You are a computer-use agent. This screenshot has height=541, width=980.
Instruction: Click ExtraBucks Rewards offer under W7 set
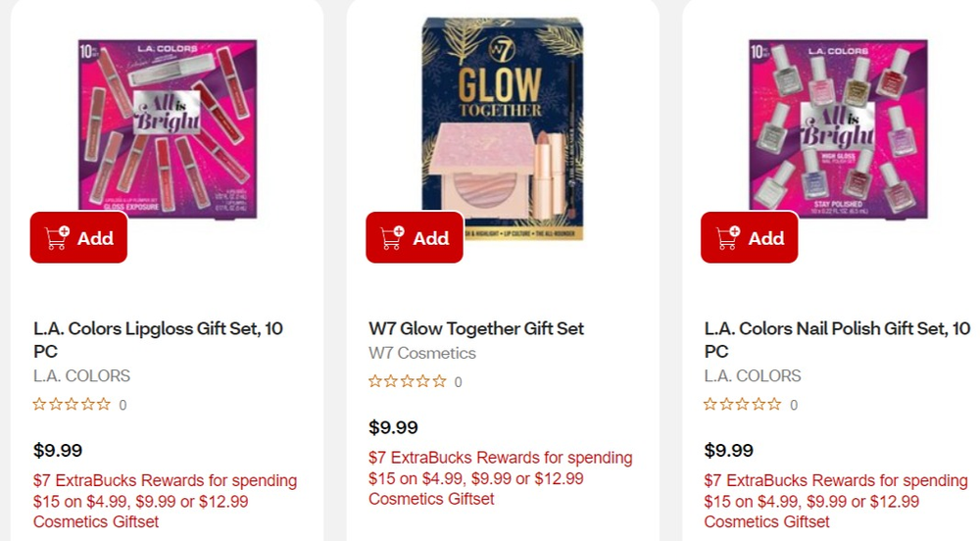coord(500,478)
